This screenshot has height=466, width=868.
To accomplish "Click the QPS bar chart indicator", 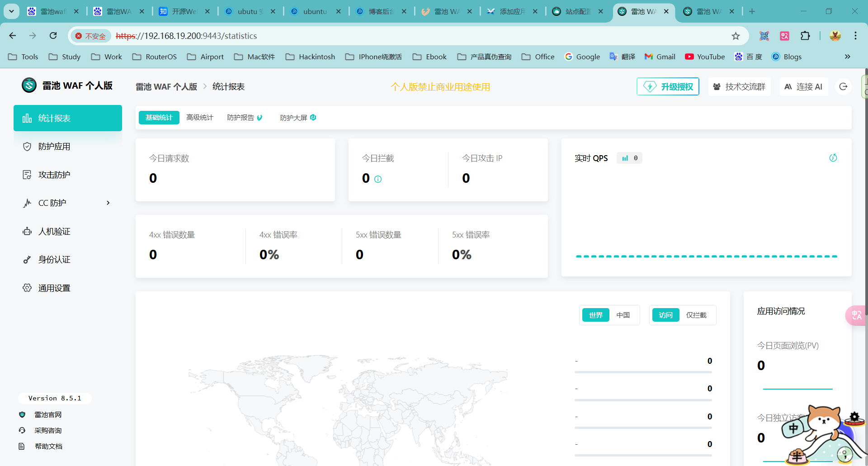I will click(630, 158).
